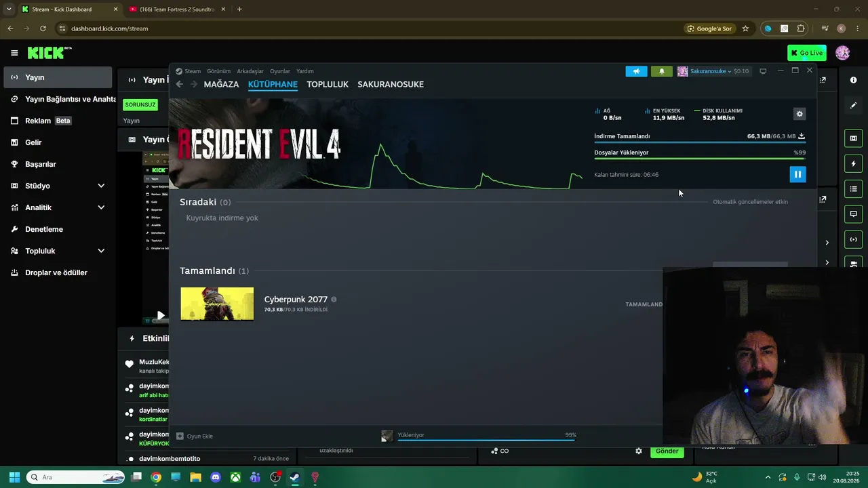Open Başarılar in the Kick sidebar
Screen dimensions: 868x488
[58, 164]
